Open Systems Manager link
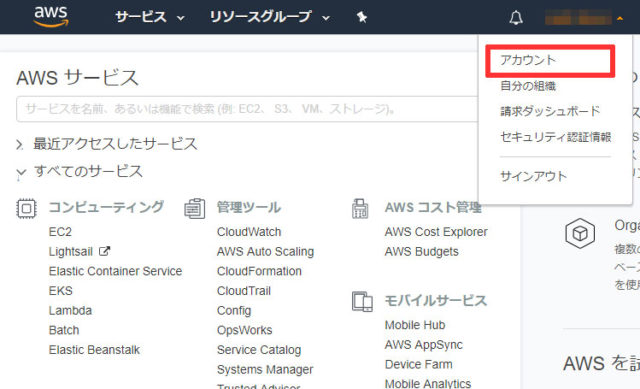The height and width of the screenshot is (389, 640). [265, 370]
